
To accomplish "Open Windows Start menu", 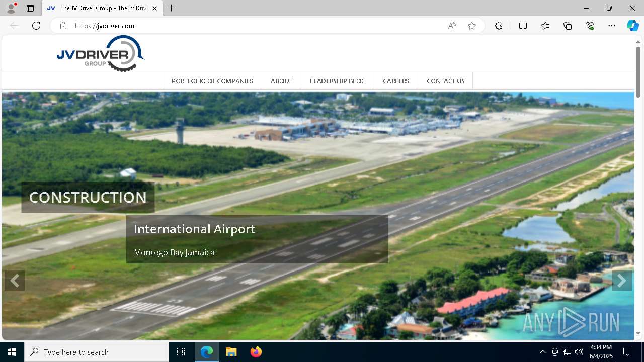I will tap(12, 352).
